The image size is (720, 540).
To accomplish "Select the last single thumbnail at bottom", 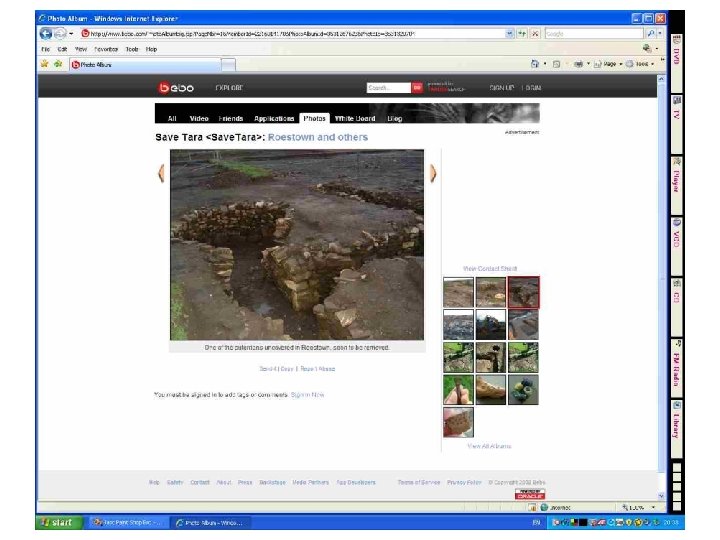I will pos(458,422).
